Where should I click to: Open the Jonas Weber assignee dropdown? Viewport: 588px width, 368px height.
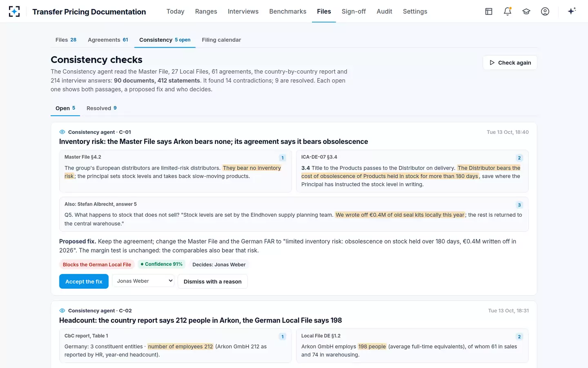(143, 281)
